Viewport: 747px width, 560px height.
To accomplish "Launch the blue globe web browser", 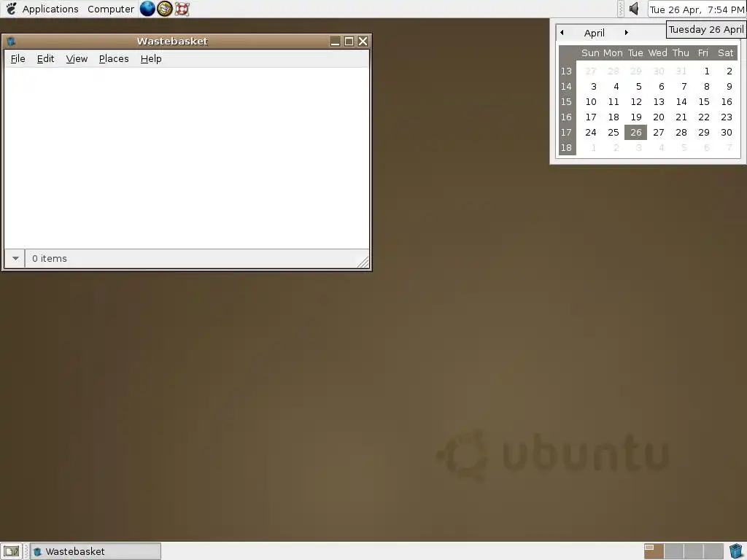I will [147, 9].
